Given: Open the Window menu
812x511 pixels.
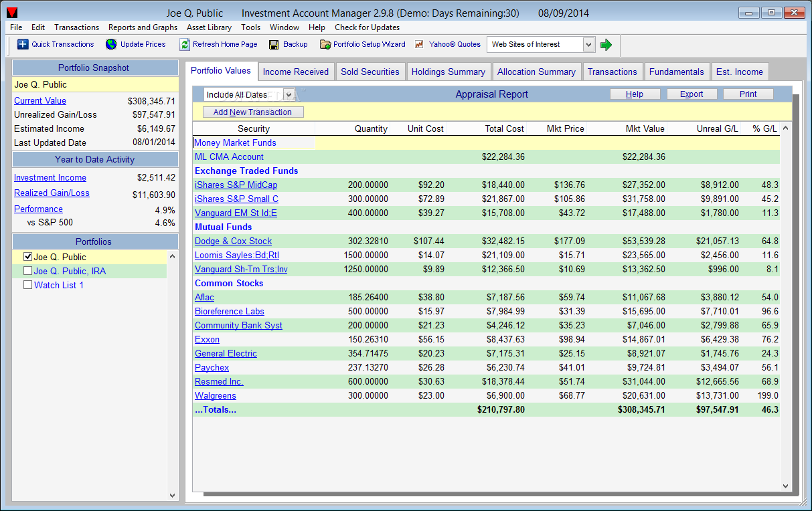Looking at the screenshot, I should (x=285, y=27).
